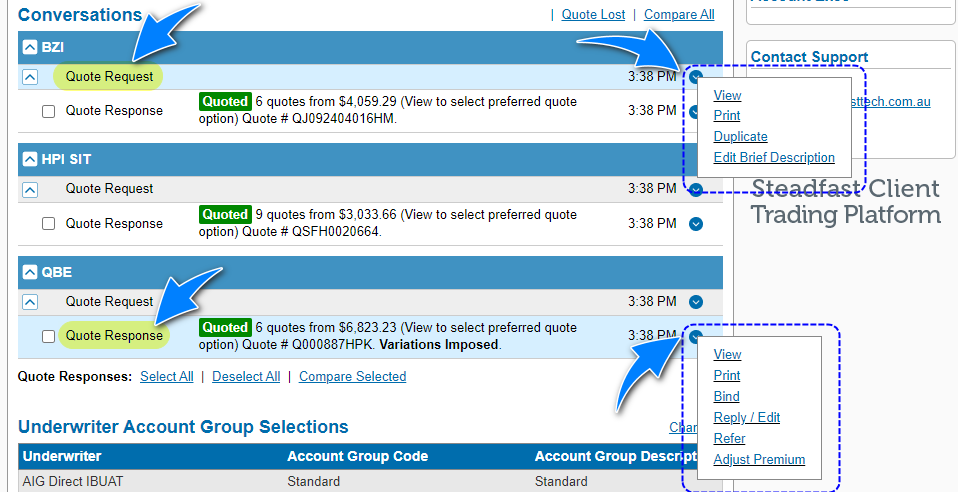
Task: Choose Print in QBE response menu
Action: pyautogui.click(x=727, y=375)
